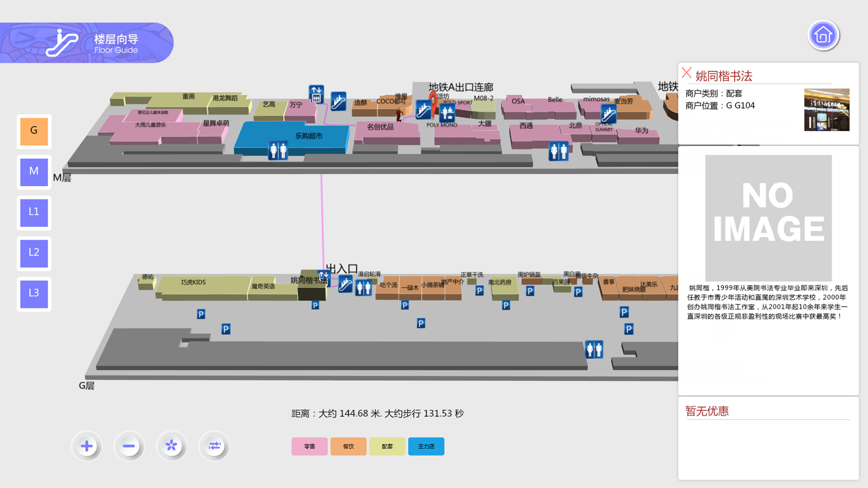Filter by blue 主力店 anchor store legend
The height and width of the screenshot is (488, 868).
tap(426, 446)
